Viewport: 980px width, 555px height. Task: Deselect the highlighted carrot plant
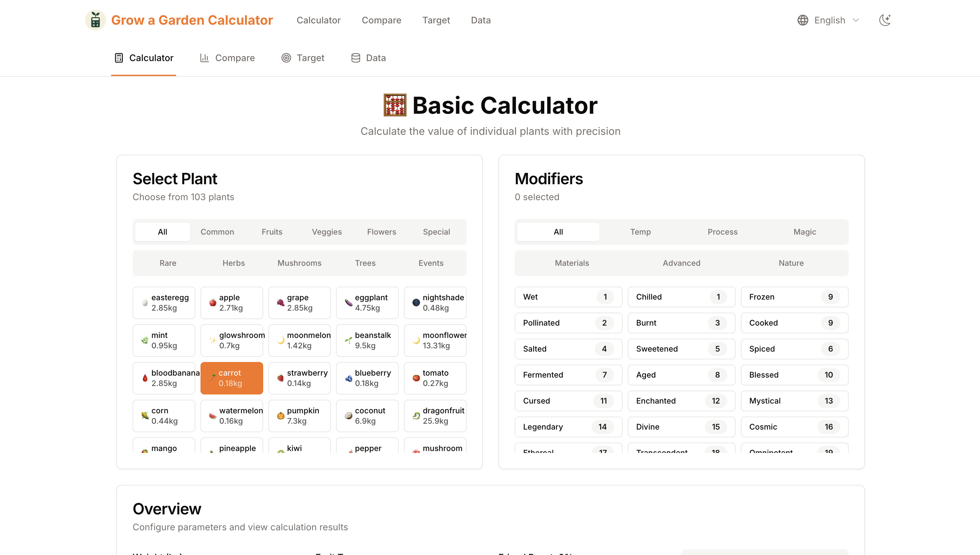[231, 378]
